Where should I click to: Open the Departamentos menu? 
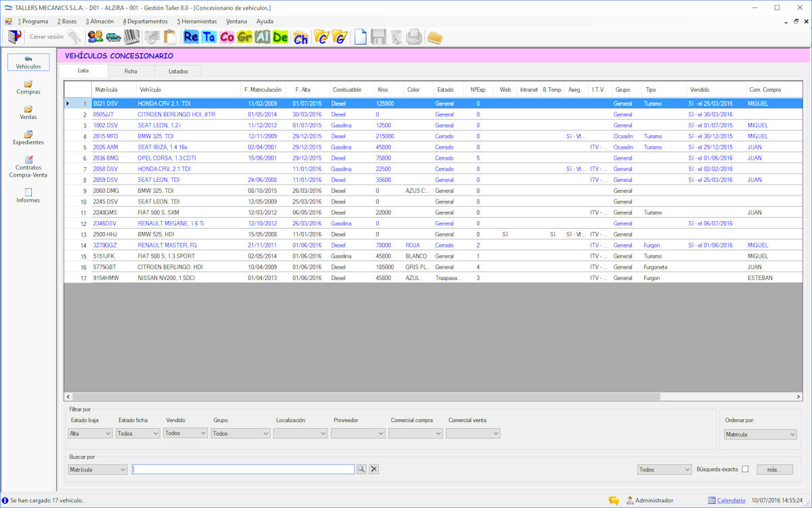[x=145, y=22]
